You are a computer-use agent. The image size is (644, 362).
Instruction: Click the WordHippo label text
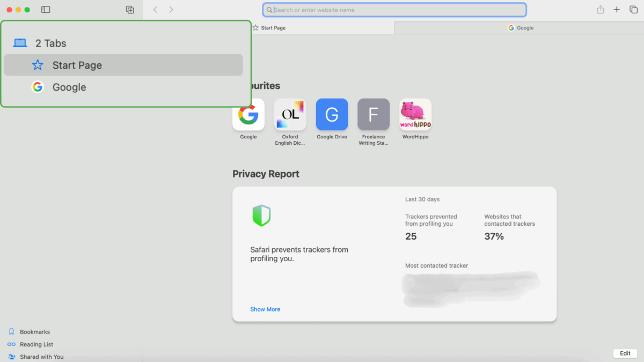pyautogui.click(x=415, y=137)
